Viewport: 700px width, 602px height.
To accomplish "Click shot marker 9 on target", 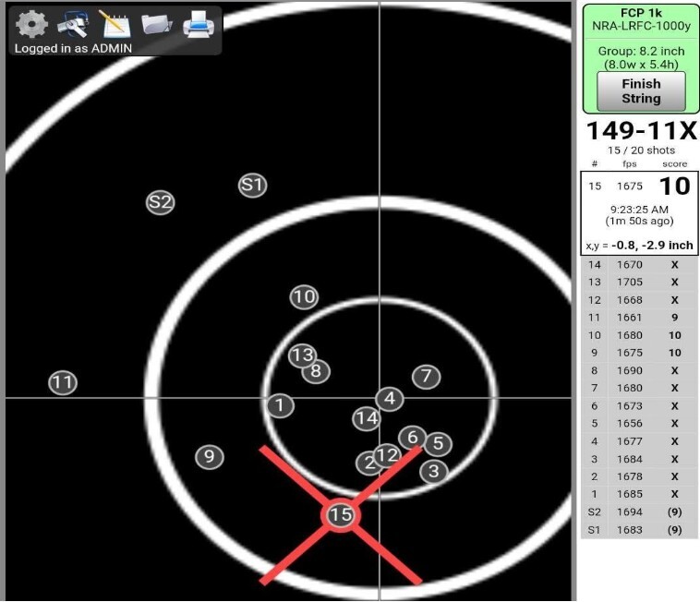I will [x=210, y=456].
